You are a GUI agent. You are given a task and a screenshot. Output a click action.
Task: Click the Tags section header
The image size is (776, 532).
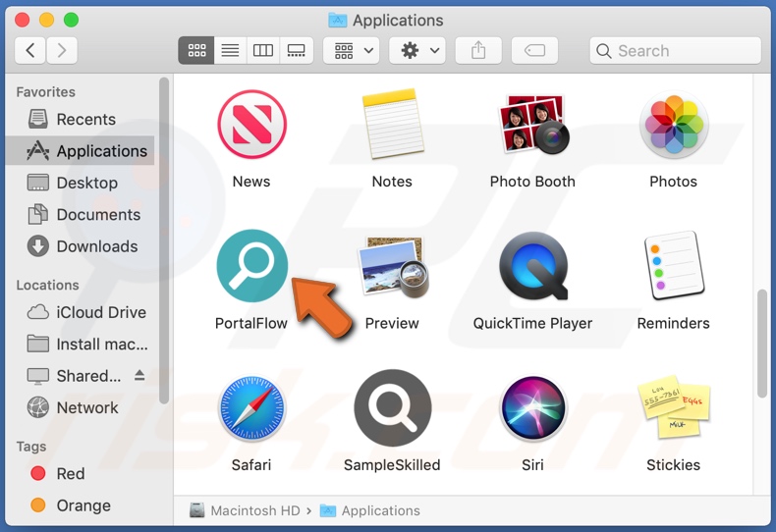pyautogui.click(x=31, y=447)
